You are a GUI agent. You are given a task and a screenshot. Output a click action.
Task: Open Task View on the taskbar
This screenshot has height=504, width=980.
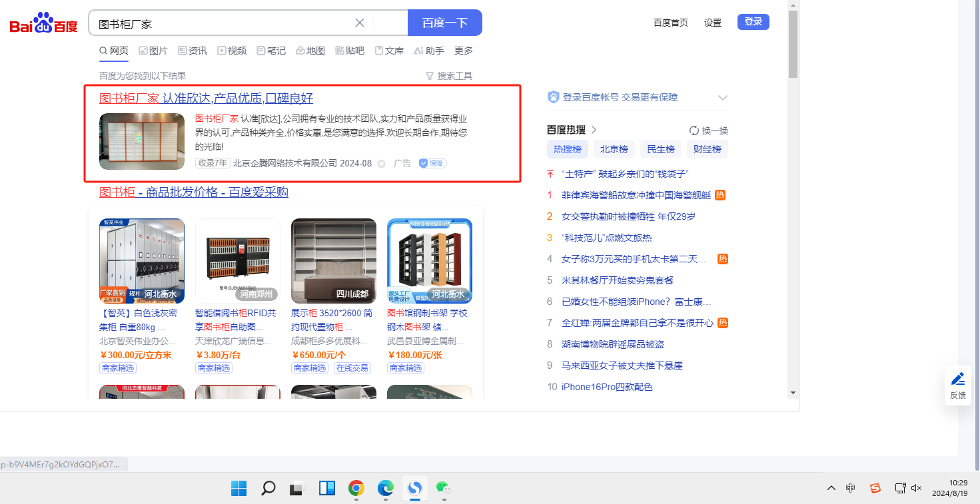pyautogui.click(x=298, y=489)
